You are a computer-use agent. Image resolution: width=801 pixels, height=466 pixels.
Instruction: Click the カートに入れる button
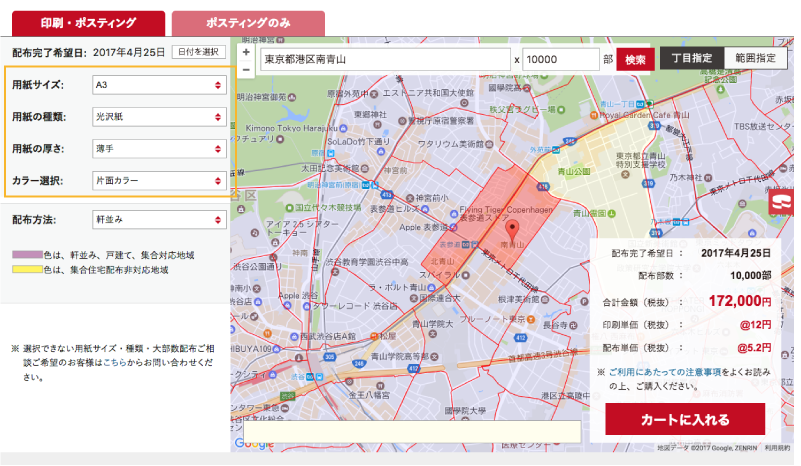coord(684,419)
